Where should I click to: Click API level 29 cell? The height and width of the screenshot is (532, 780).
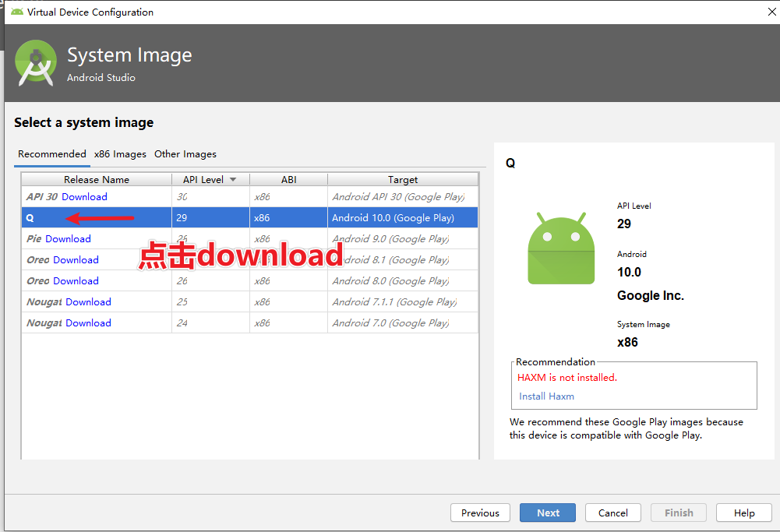tap(210, 218)
